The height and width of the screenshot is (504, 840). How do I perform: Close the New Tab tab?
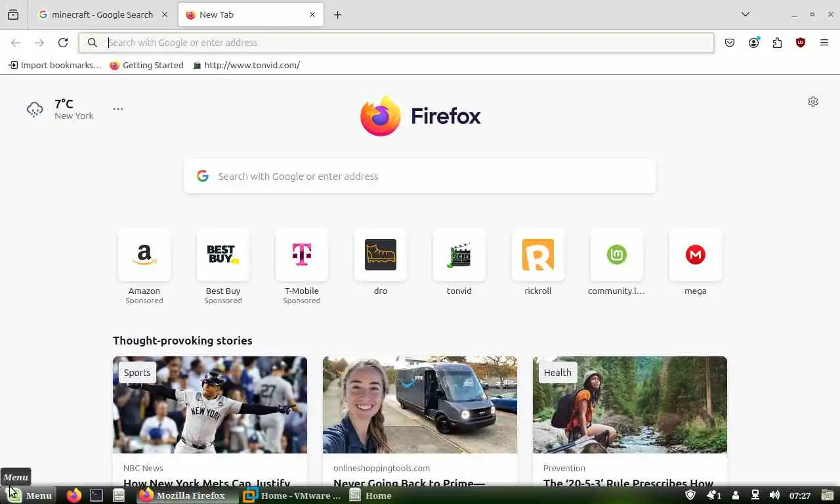click(312, 14)
